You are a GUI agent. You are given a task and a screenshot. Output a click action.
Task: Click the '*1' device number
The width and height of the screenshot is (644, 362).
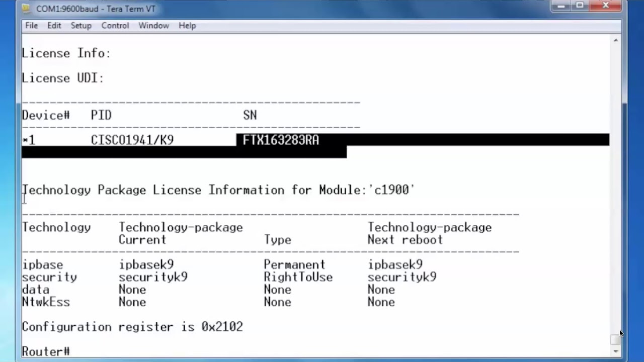pyautogui.click(x=29, y=140)
